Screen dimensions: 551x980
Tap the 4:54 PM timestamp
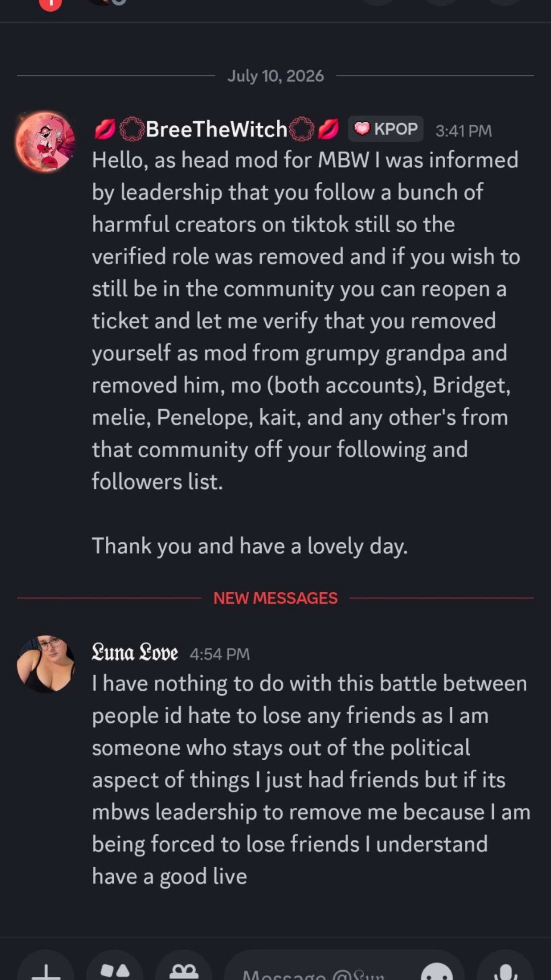219,654
